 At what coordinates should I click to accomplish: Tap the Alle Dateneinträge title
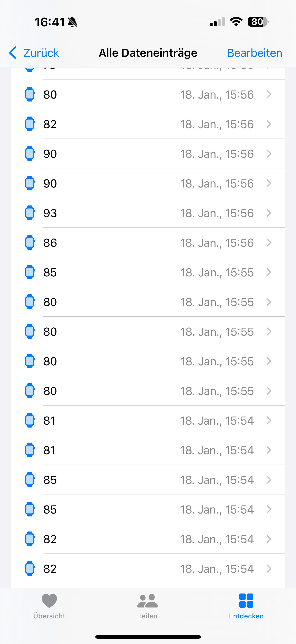148,53
